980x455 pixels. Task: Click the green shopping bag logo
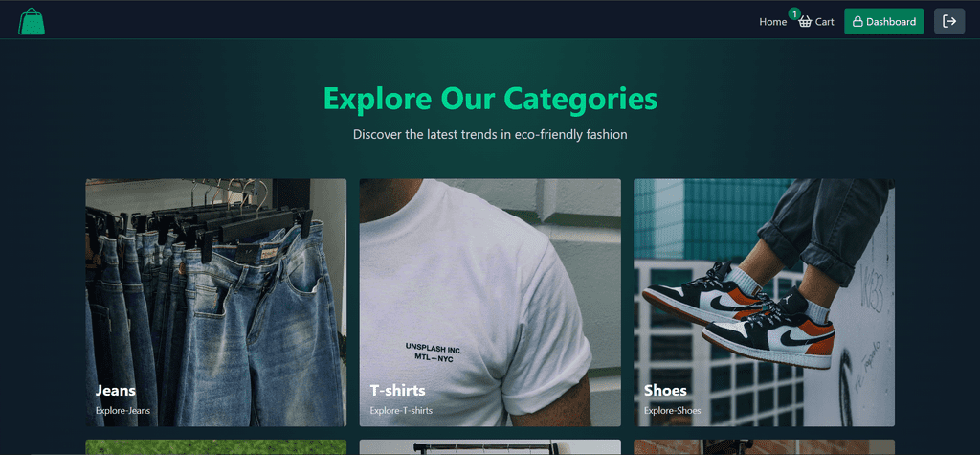click(x=32, y=21)
